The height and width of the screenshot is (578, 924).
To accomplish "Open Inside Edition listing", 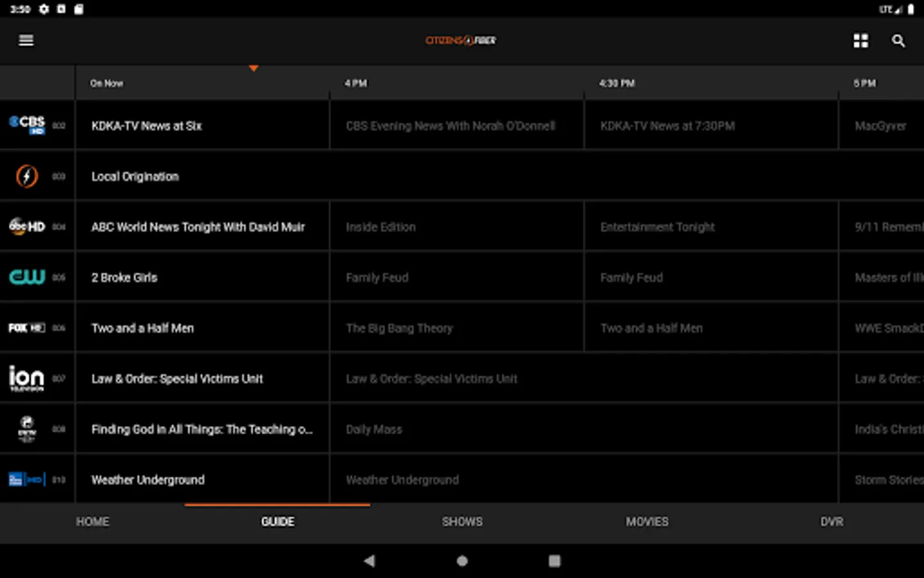I will (x=457, y=227).
